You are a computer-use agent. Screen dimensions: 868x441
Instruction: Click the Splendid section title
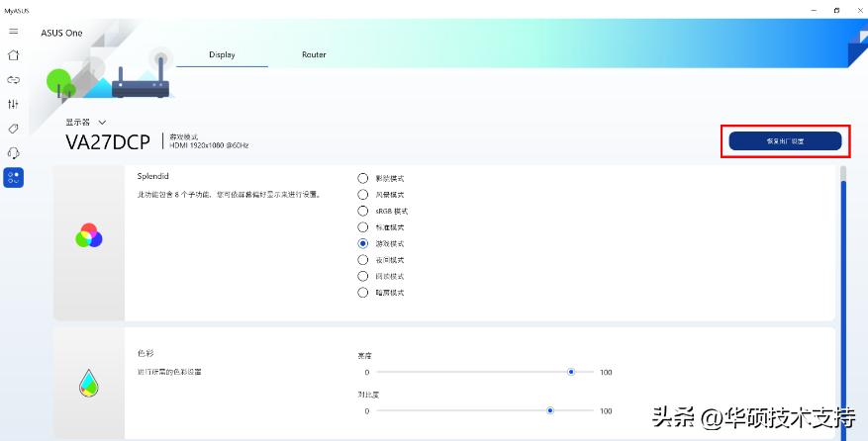[152, 176]
